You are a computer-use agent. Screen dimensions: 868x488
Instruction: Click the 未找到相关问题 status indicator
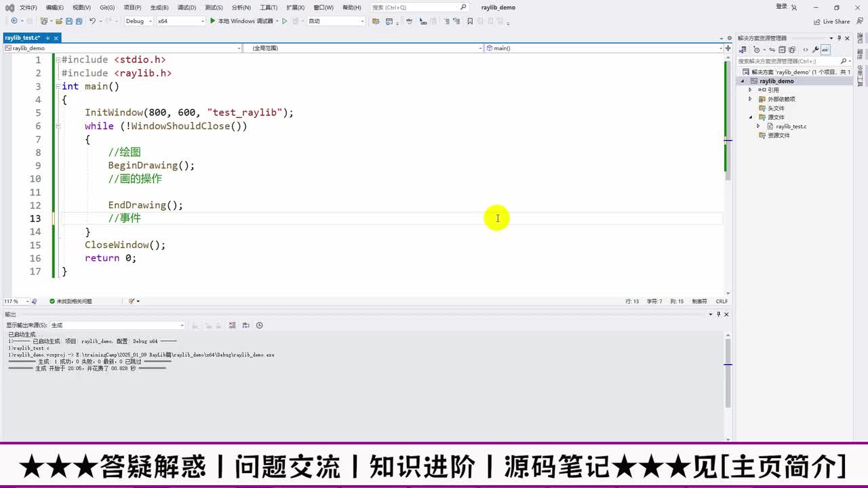(x=71, y=301)
